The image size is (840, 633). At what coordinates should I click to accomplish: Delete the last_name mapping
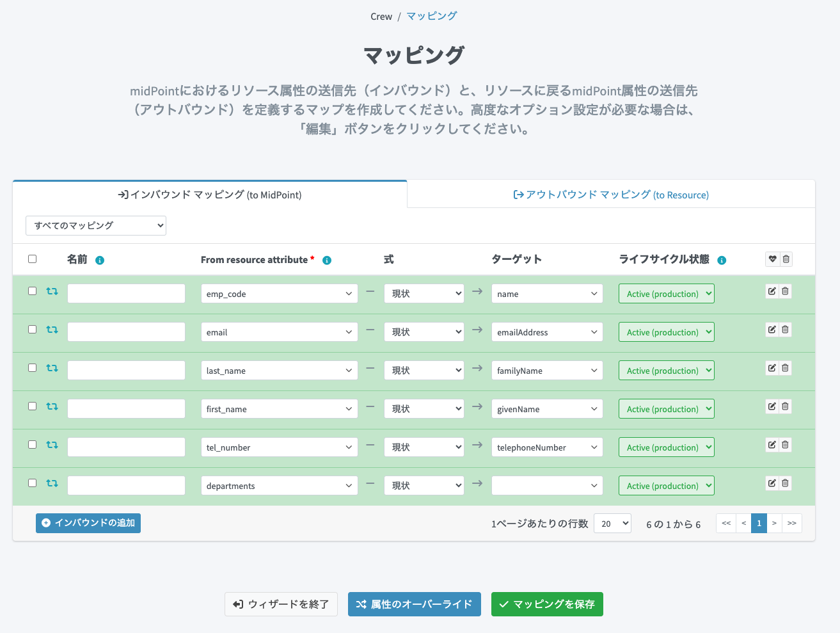click(x=785, y=368)
